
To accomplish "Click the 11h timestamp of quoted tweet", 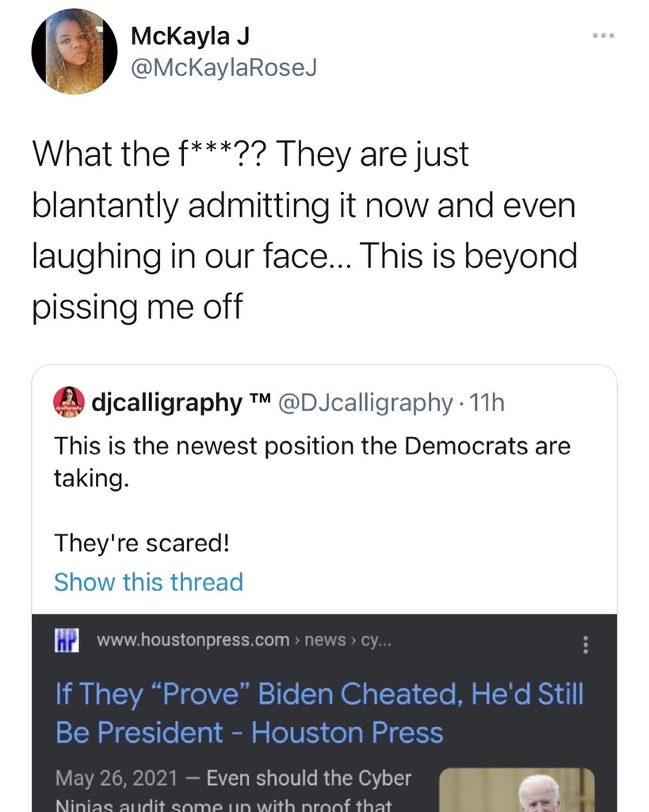I will pyautogui.click(x=487, y=403).
